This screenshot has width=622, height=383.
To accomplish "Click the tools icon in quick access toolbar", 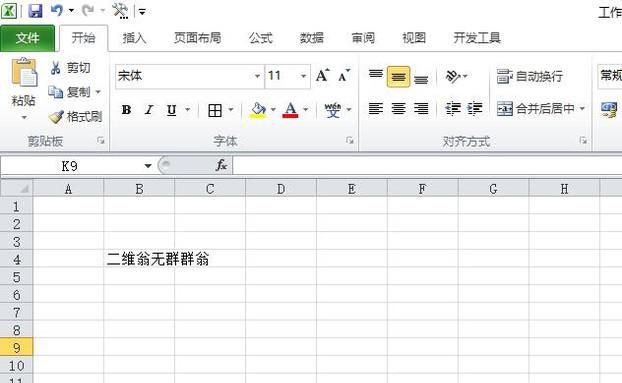I will tap(120, 11).
